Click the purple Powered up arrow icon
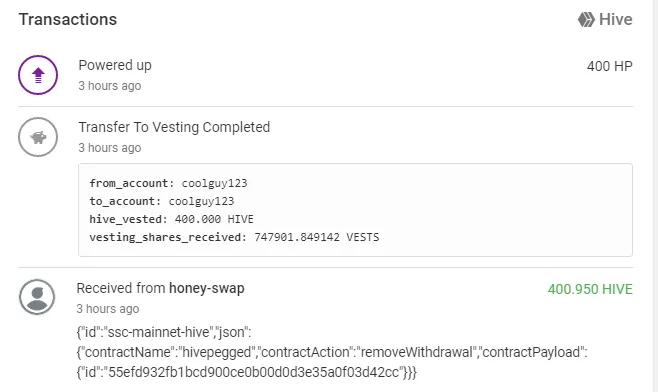The width and height of the screenshot is (658, 392). pyautogui.click(x=38, y=75)
